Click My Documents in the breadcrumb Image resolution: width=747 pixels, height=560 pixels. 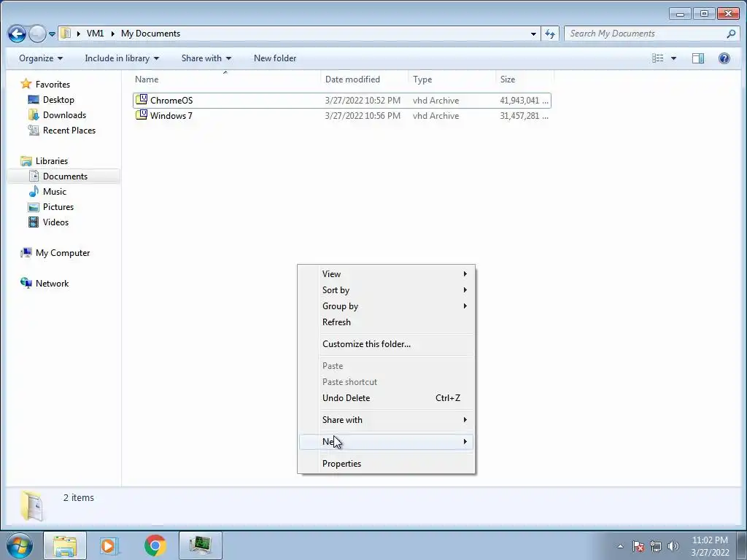[x=150, y=34]
